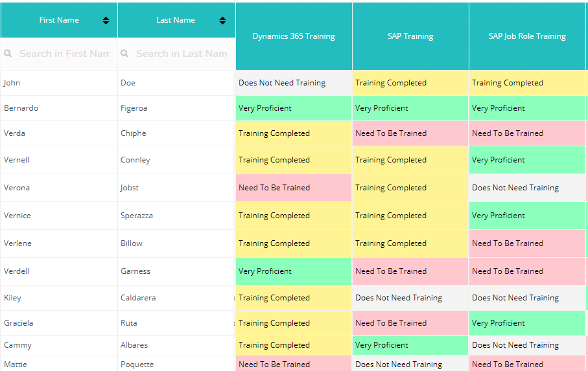Click Vernell's Very Proficient SAP Job Role cell
The height and width of the screenshot is (371, 588).
pos(527,160)
